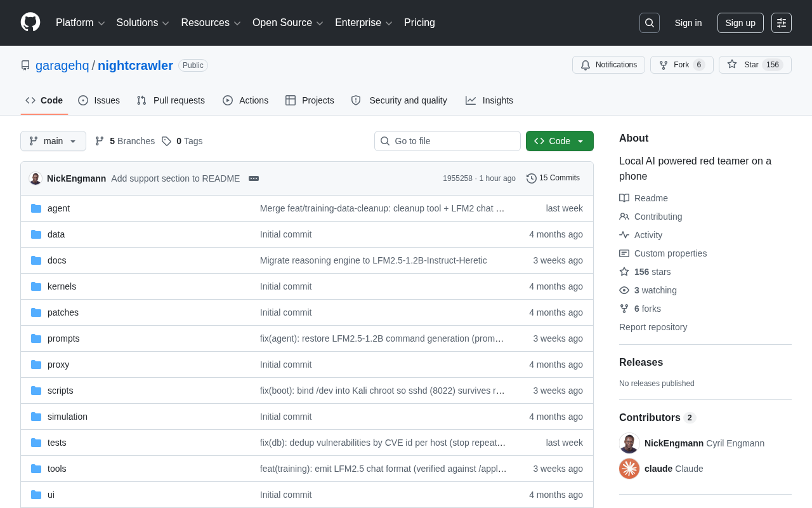
Task: Open the green Code dropdown button
Action: 560,141
